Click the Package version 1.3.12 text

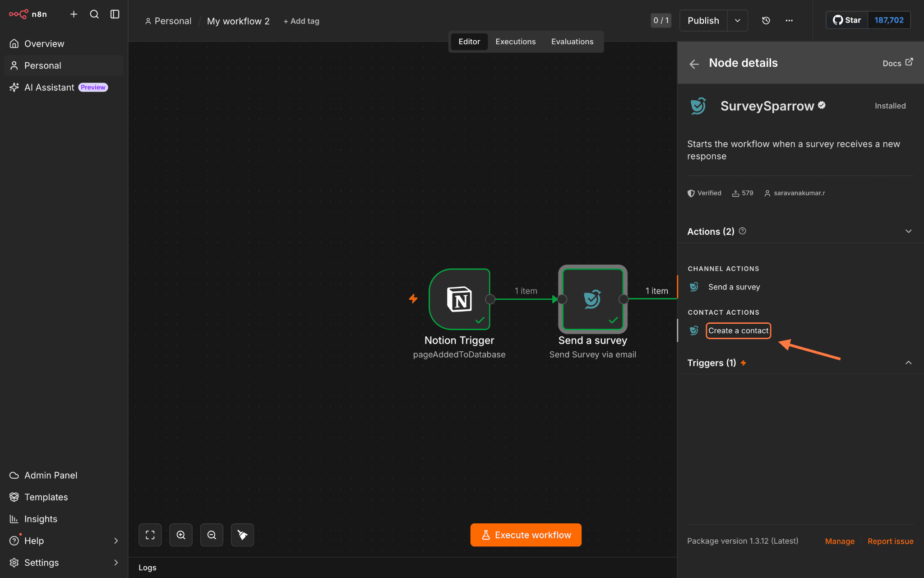tap(743, 541)
